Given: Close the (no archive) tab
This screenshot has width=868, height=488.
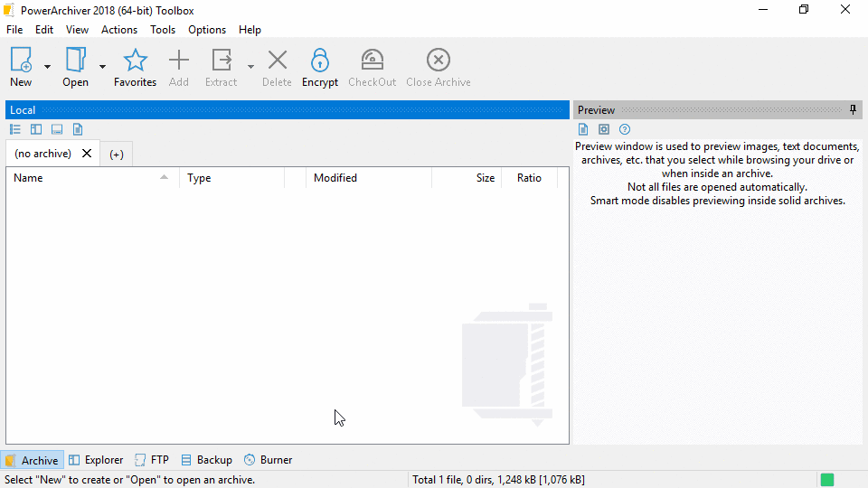Looking at the screenshot, I should 87,154.
